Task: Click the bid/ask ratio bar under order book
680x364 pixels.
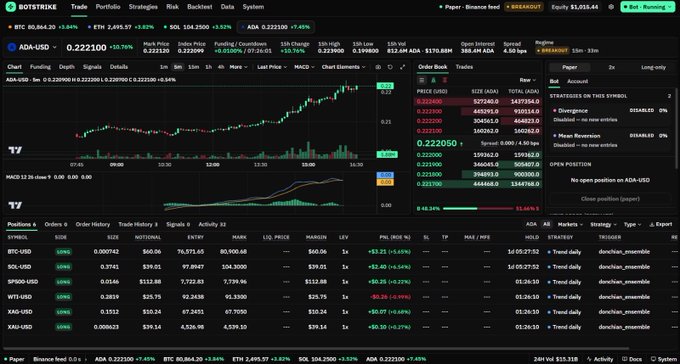Action: coord(477,209)
